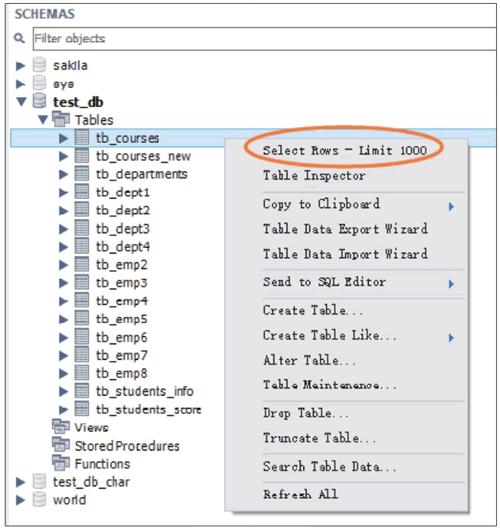Open Table Inspector from context menu
This screenshot has height=529, width=500.
click(x=314, y=175)
